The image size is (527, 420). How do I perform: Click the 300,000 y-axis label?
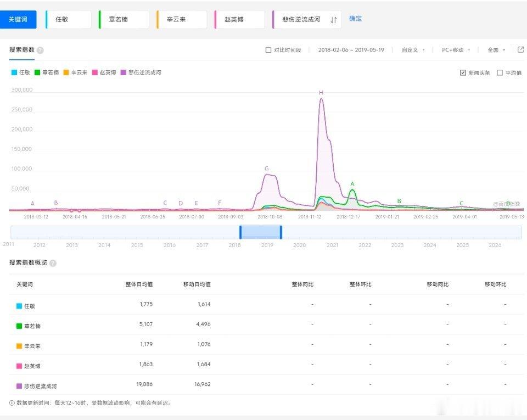coord(22,90)
